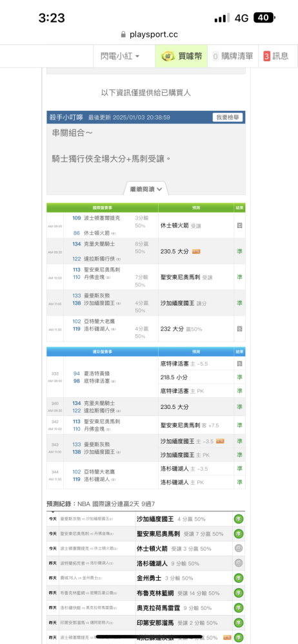Open 訊息 messages tab
298x644 pixels.
[x=276, y=56]
